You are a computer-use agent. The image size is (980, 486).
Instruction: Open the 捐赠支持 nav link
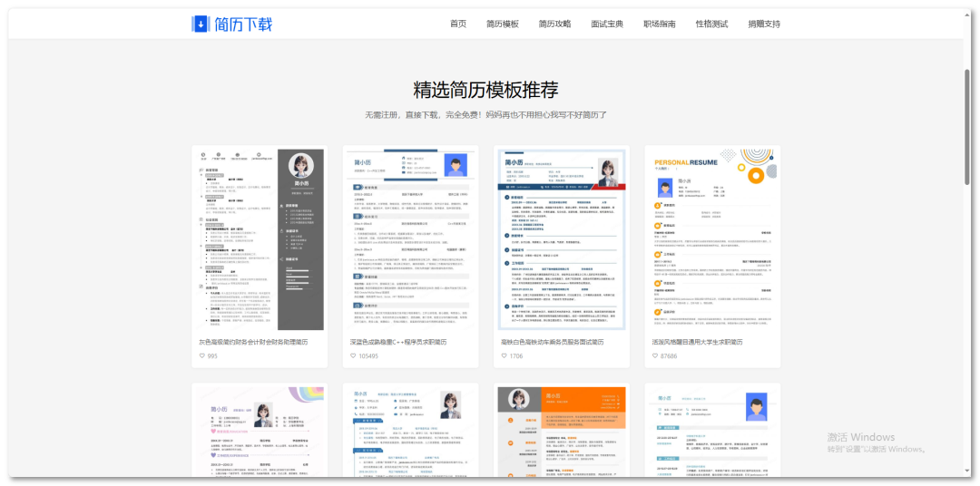tap(764, 24)
